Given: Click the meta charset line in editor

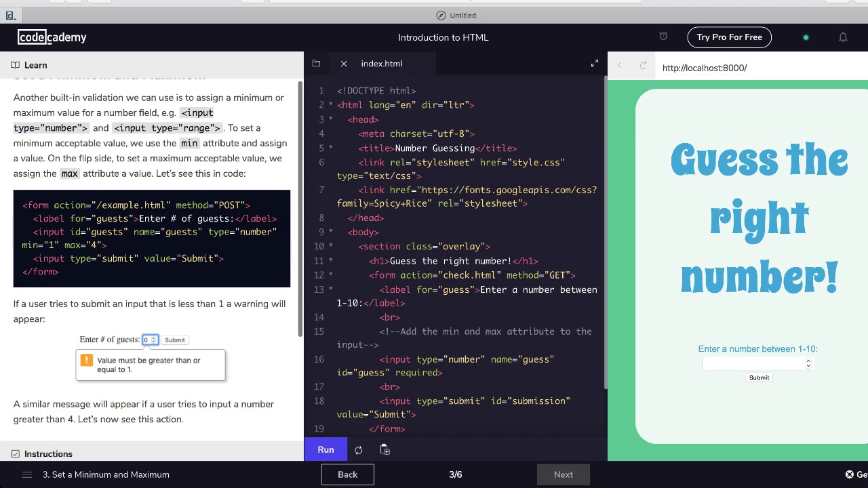Looking at the screenshot, I should point(416,134).
